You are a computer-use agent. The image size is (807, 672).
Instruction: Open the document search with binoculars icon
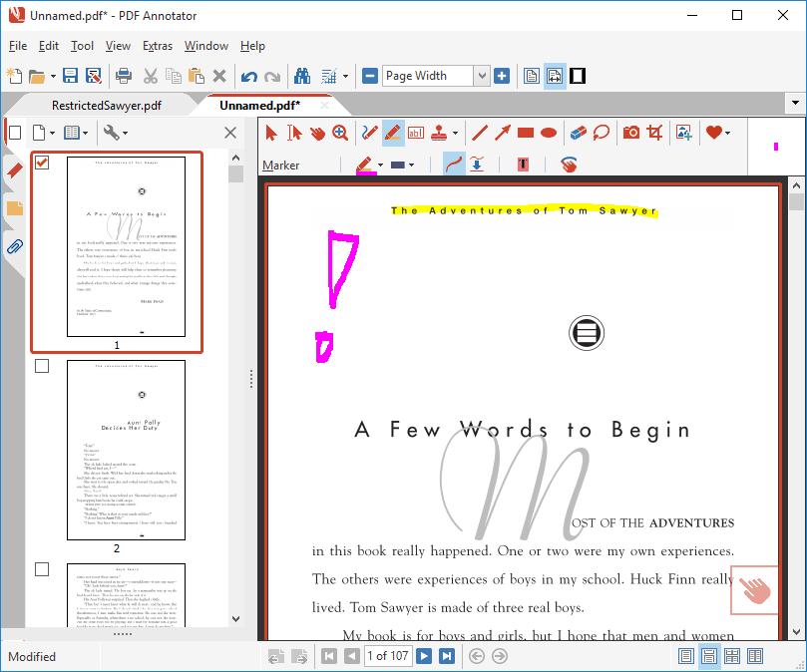point(300,76)
